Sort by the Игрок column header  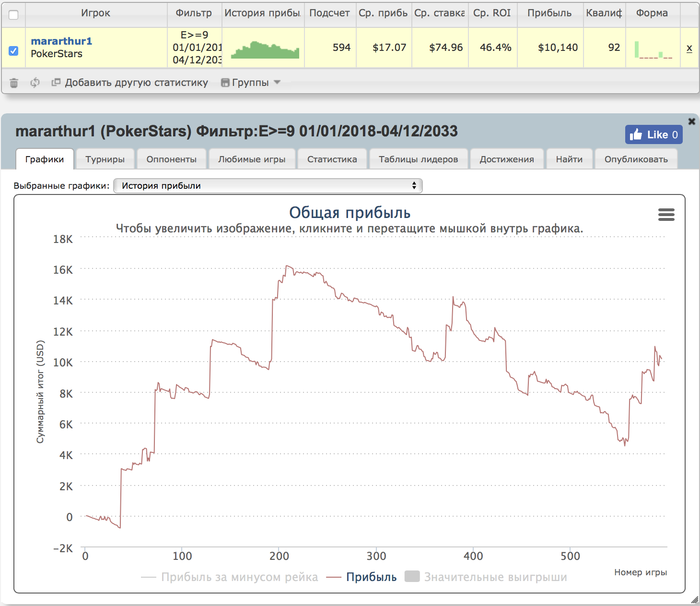point(96,13)
